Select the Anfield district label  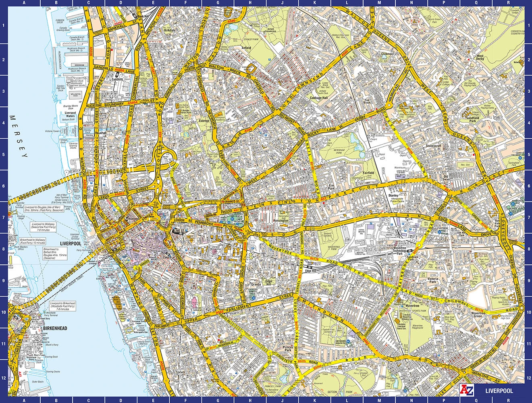click(x=246, y=48)
